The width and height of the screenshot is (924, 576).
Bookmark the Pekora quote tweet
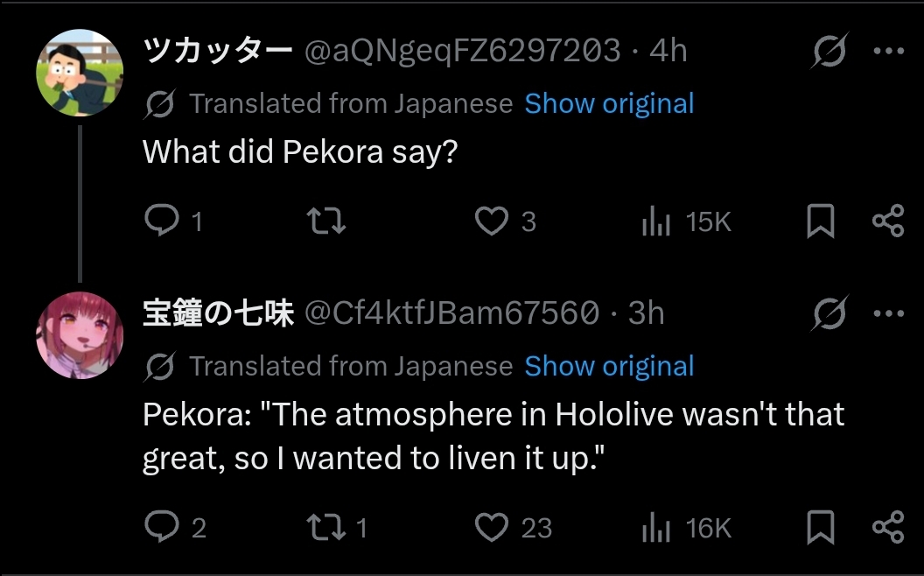click(820, 527)
